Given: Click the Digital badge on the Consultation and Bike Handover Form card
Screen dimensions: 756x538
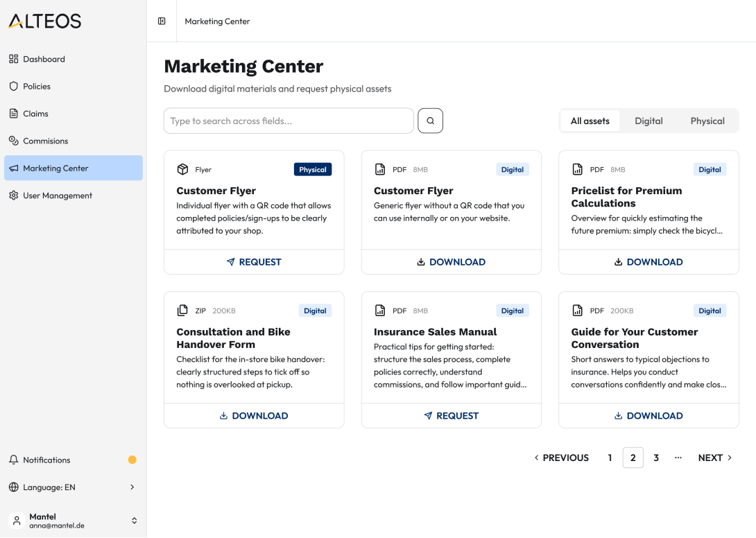Looking at the screenshot, I should [x=315, y=311].
